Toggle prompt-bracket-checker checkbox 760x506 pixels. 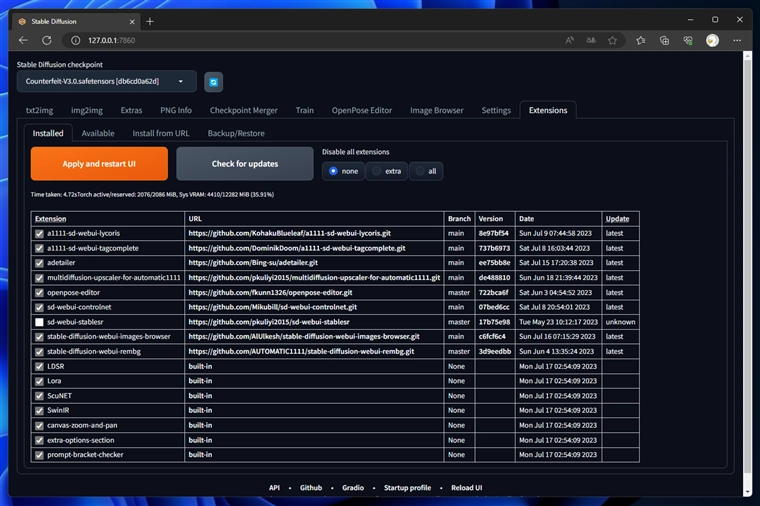click(39, 455)
